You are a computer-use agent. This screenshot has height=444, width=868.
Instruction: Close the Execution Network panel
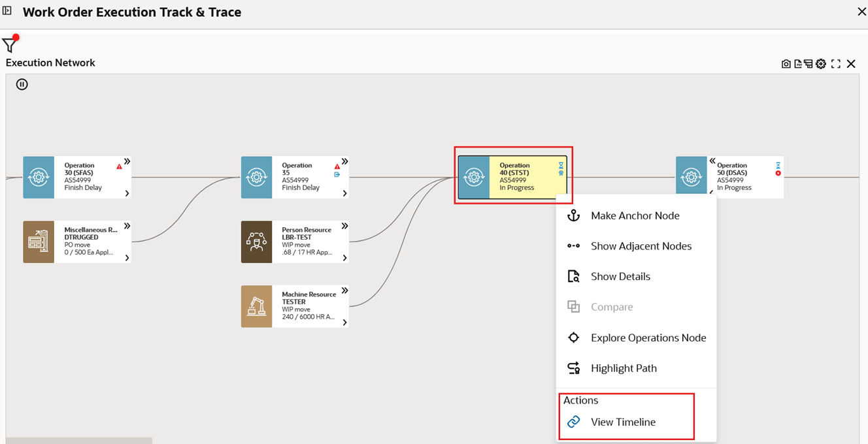click(x=851, y=64)
